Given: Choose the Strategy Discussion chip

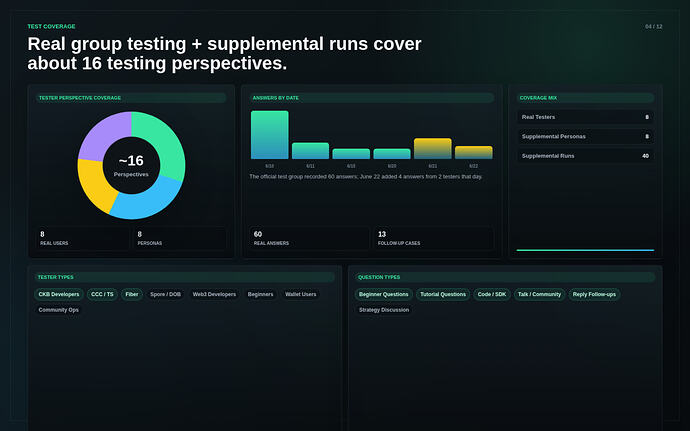Looking at the screenshot, I should 384,310.
